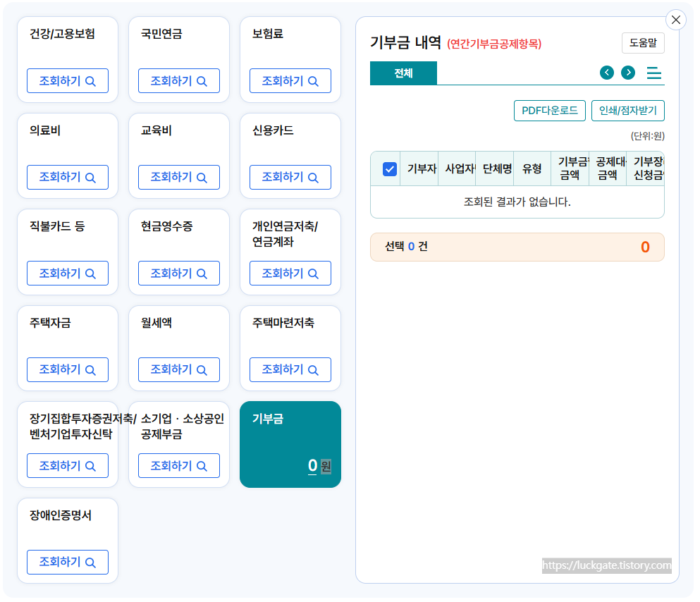
Task: Click the 조회된 결과가 없습니다 message
Action: click(517, 202)
